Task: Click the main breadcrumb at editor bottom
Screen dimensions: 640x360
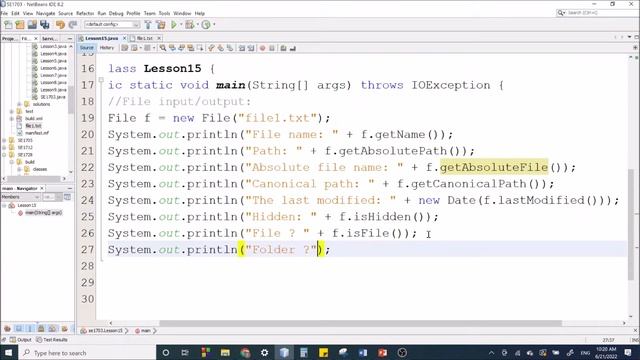Action: click(145, 331)
